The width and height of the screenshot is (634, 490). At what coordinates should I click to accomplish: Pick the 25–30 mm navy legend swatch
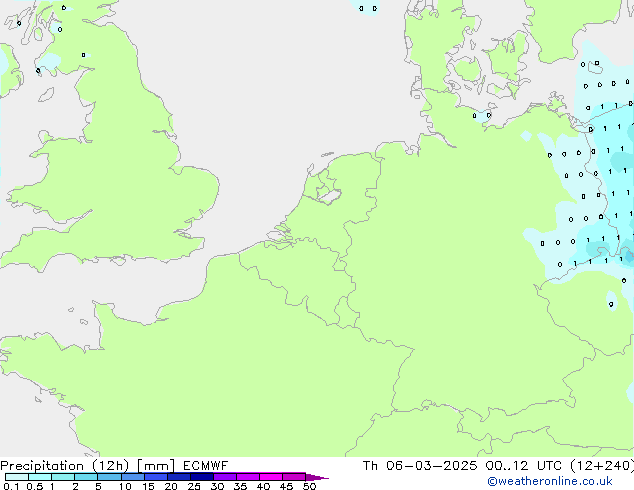click(x=202, y=477)
